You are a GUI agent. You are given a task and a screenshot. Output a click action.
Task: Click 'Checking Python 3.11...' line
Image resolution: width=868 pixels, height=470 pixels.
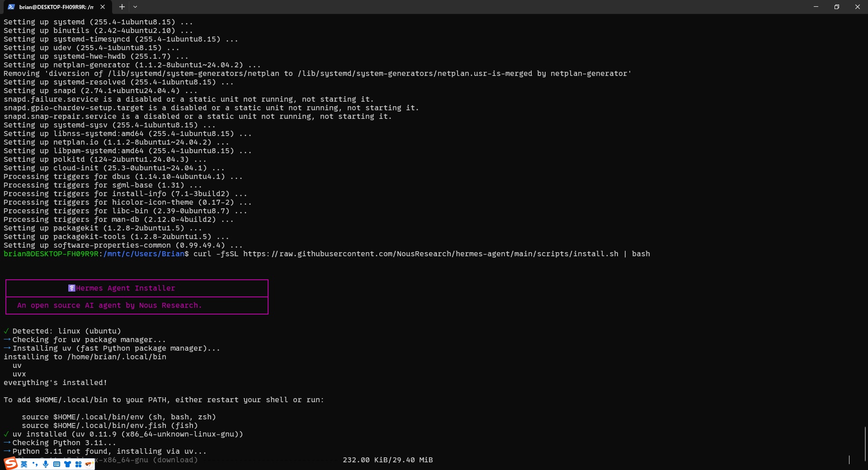[60, 443]
